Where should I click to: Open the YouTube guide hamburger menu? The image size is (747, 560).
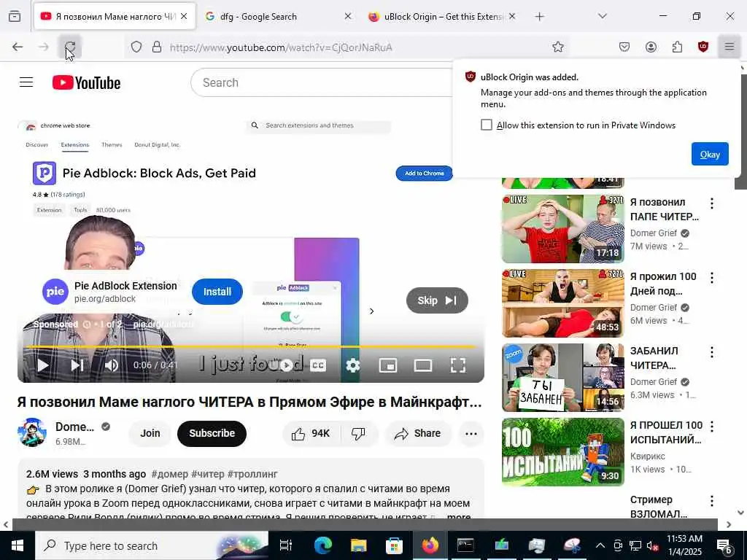coord(26,82)
